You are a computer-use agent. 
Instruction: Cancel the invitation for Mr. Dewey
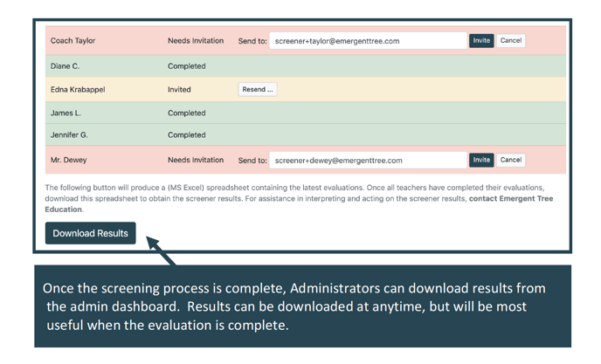(511, 160)
